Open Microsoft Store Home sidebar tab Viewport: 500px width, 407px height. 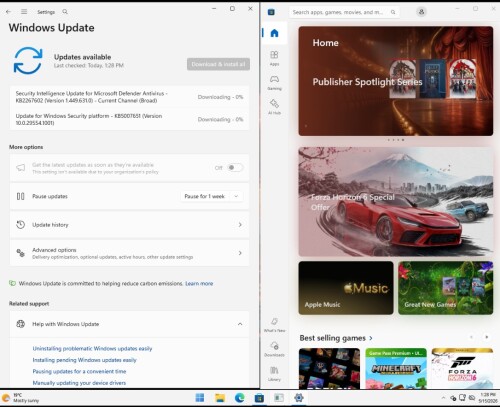(x=274, y=33)
